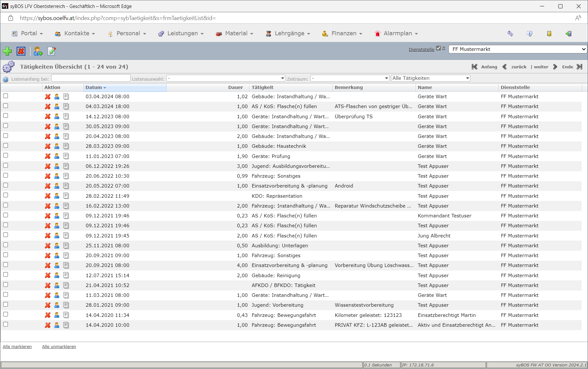This screenshot has width=588, height=369.
Task: Open the Alle Tätigkeiten filter dropdown
Action: click(430, 78)
